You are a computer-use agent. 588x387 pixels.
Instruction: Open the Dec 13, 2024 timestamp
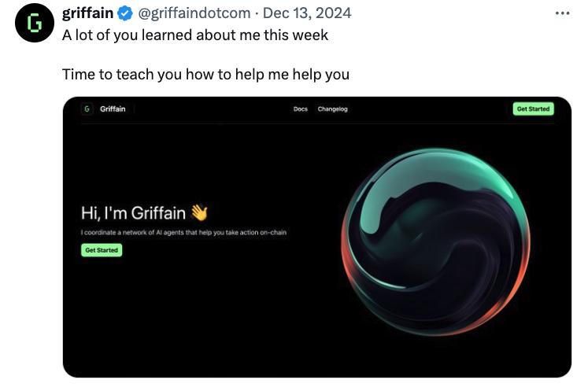[307, 13]
